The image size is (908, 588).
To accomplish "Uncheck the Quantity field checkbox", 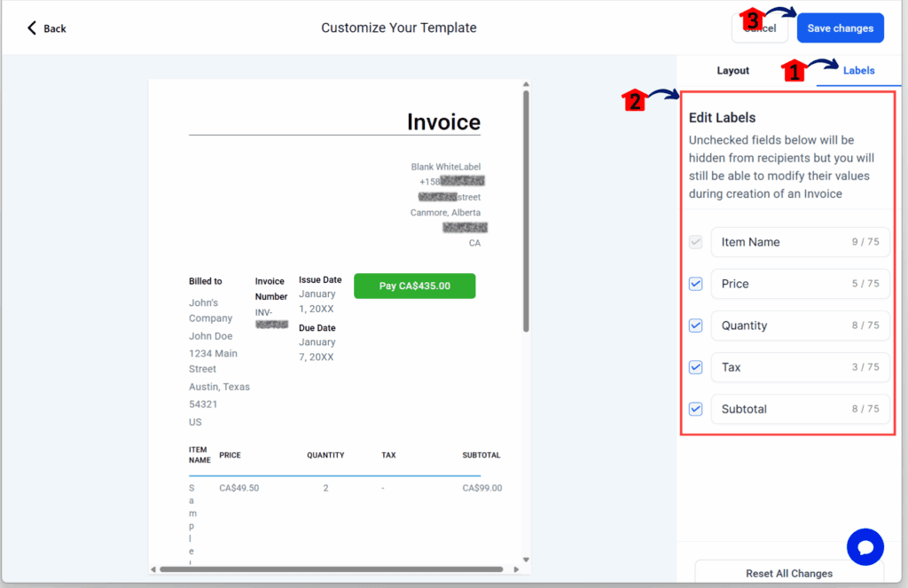I will tap(695, 325).
